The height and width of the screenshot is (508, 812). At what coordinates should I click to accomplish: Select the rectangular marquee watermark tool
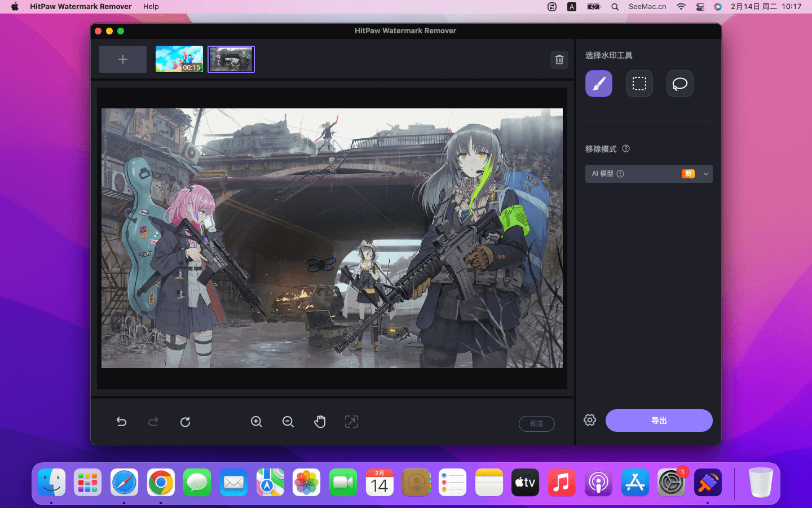click(x=639, y=84)
